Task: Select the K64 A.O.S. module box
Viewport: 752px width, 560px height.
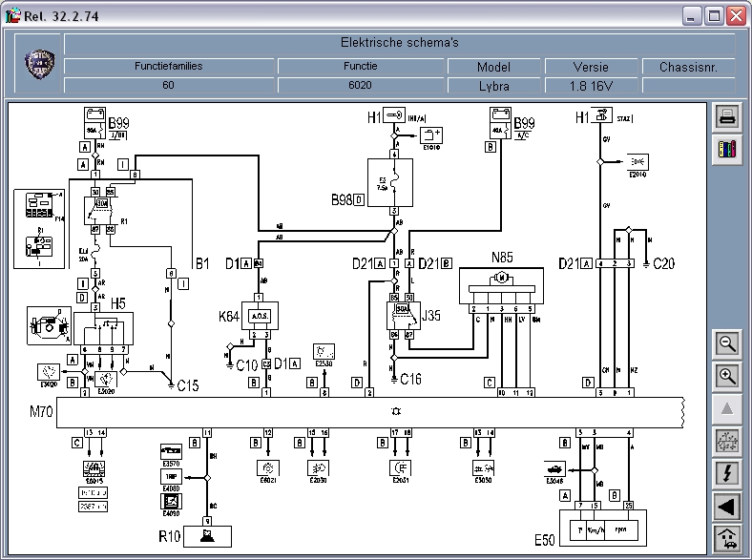Action: pos(260,316)
